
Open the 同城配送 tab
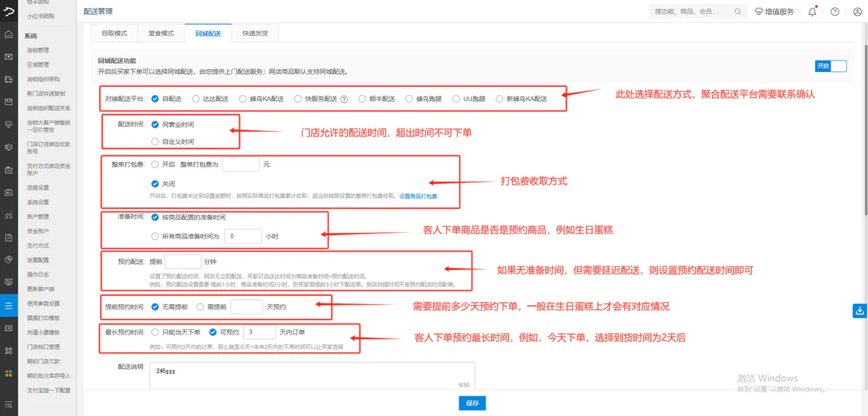(x=208, y=33)
